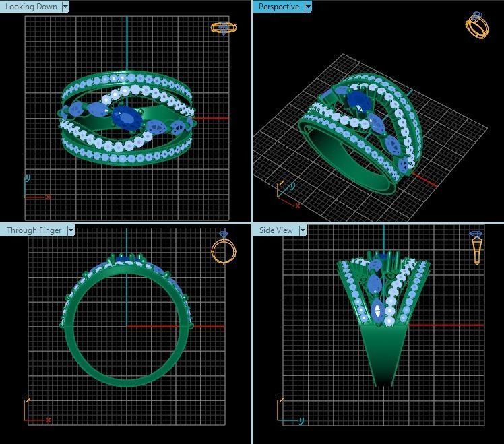Click the x-y axis indicator in Looking Down view

(x=37, y=187)
